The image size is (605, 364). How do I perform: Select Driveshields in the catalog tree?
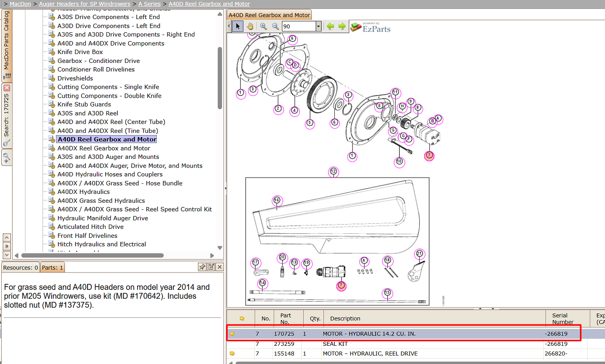coord(75,78)
